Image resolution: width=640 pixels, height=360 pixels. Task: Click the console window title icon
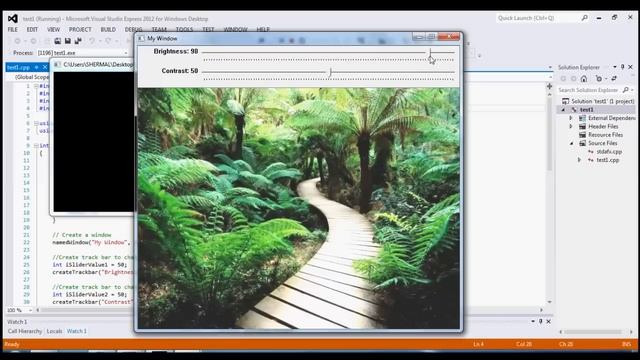[x=57, y=64]
